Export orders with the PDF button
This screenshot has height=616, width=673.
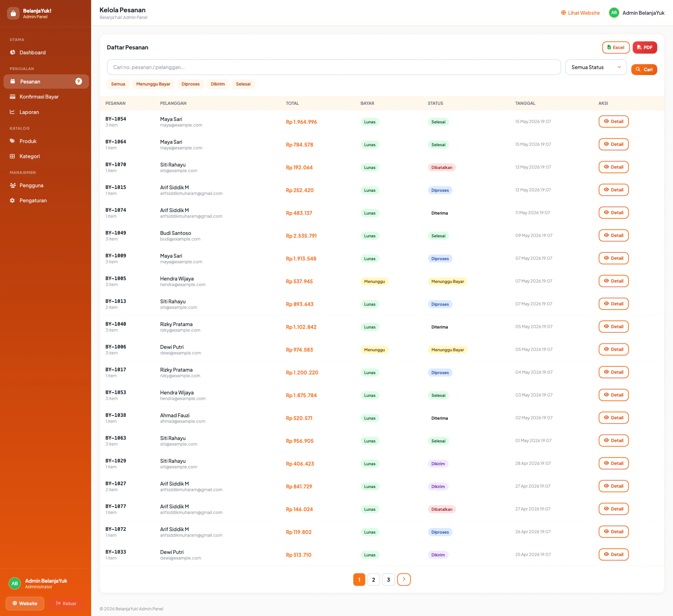click(x=645, y=47)
